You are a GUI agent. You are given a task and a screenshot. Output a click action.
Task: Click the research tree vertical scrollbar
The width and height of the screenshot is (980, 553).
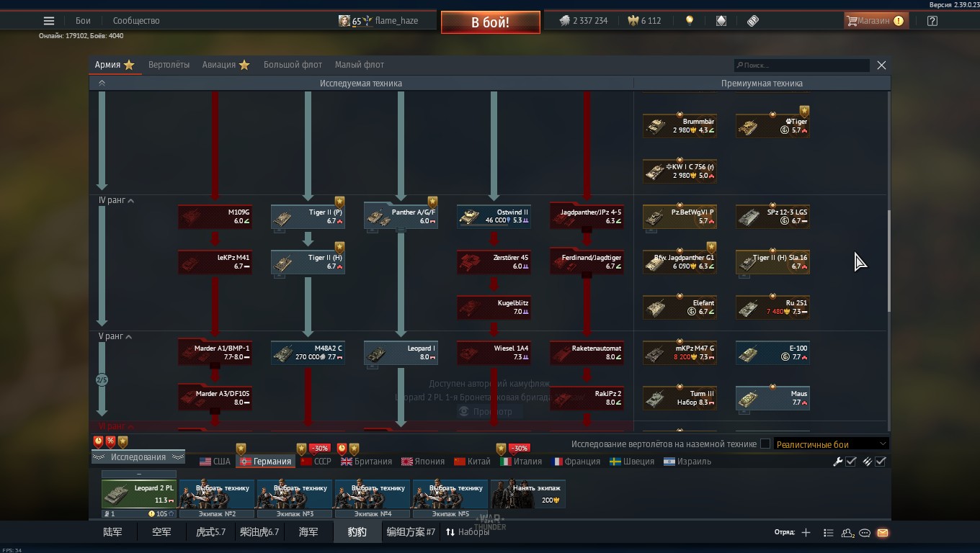coord(888,261)
